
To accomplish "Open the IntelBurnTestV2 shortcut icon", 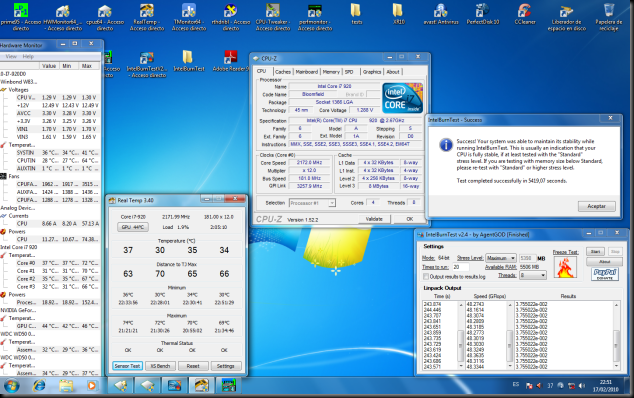I will click(146, 64).
